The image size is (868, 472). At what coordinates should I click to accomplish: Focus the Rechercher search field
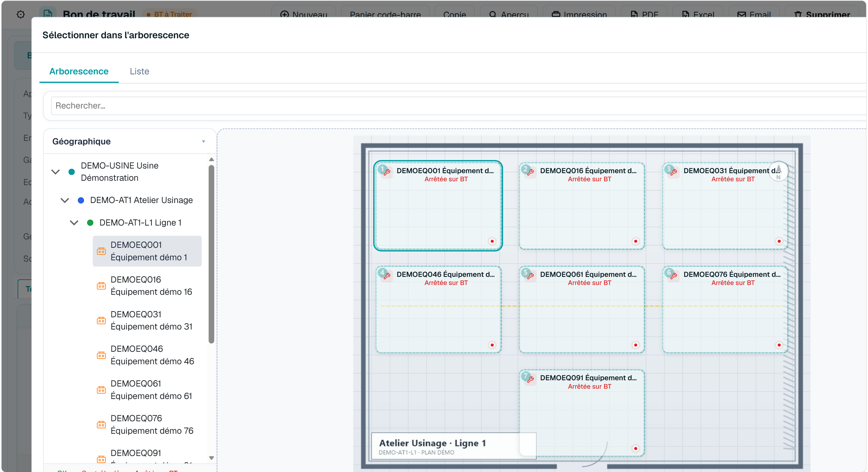(458, 106)
